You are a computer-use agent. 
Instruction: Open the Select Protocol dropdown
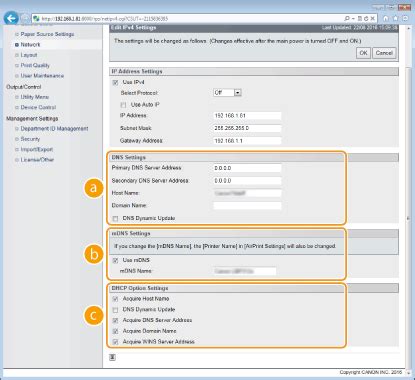pyautogui.click(x=227, y=93)
